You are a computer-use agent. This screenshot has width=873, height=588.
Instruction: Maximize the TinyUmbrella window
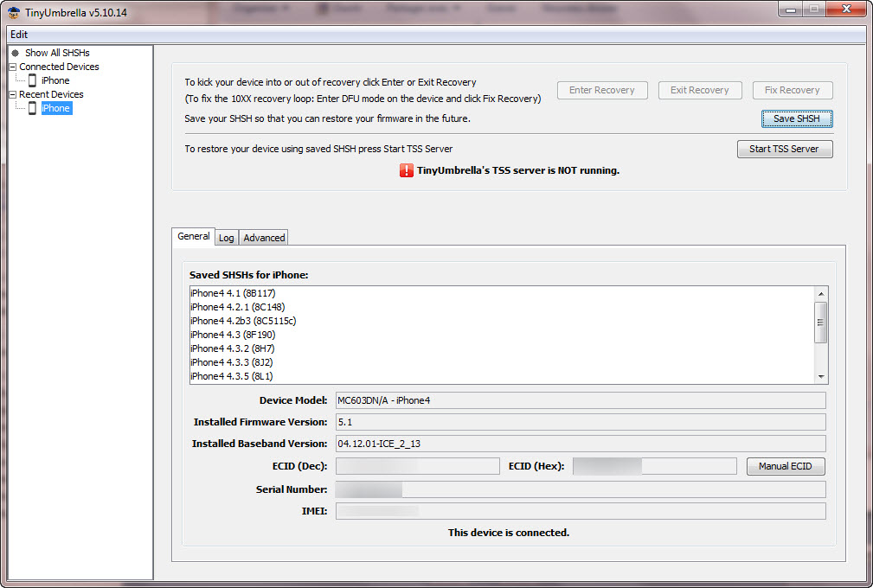[x=814, y=9]
